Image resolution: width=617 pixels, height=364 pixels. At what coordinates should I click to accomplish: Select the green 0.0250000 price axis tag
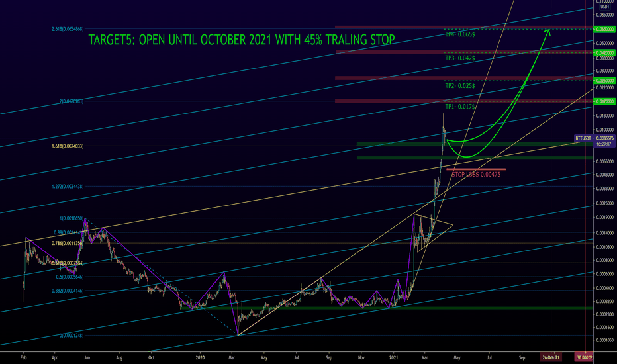(x=605, y=81)
